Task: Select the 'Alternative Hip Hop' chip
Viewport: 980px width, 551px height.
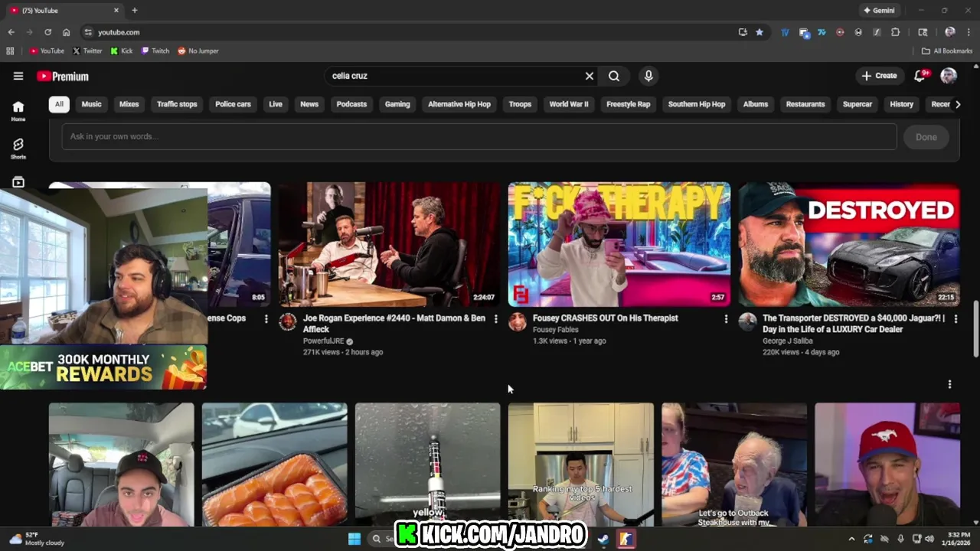Action: [x=459, y=104]
